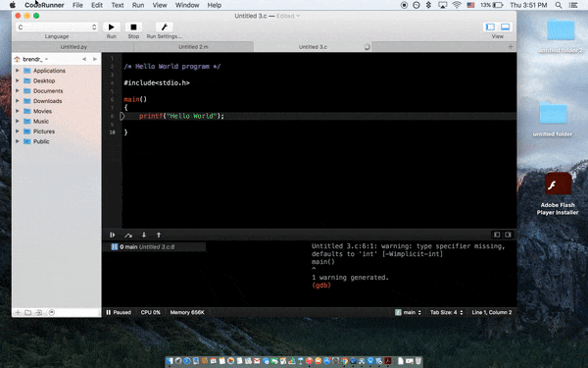
Task: Click the Wi-Fi menu bar icon
Action: coord(457,5)
